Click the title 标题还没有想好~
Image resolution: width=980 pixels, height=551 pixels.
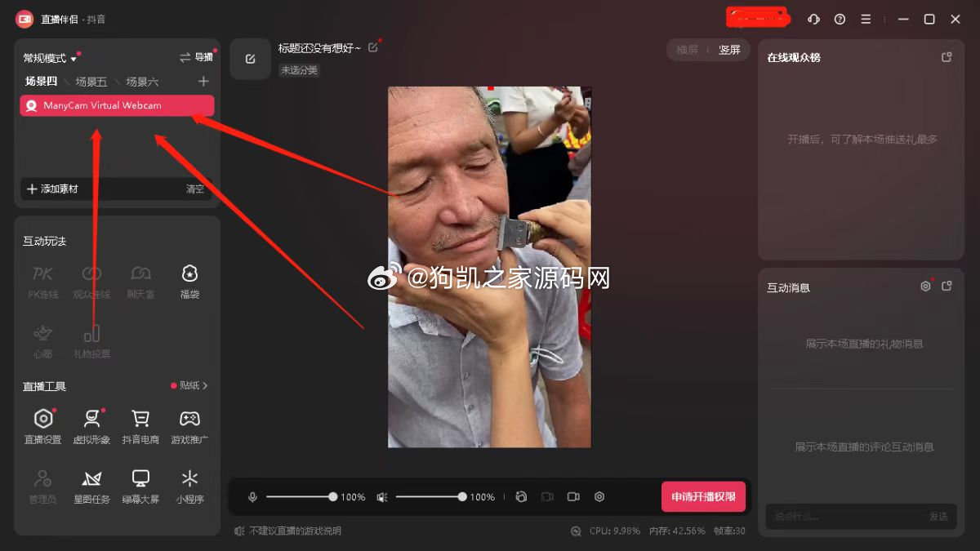pos(319,48)
